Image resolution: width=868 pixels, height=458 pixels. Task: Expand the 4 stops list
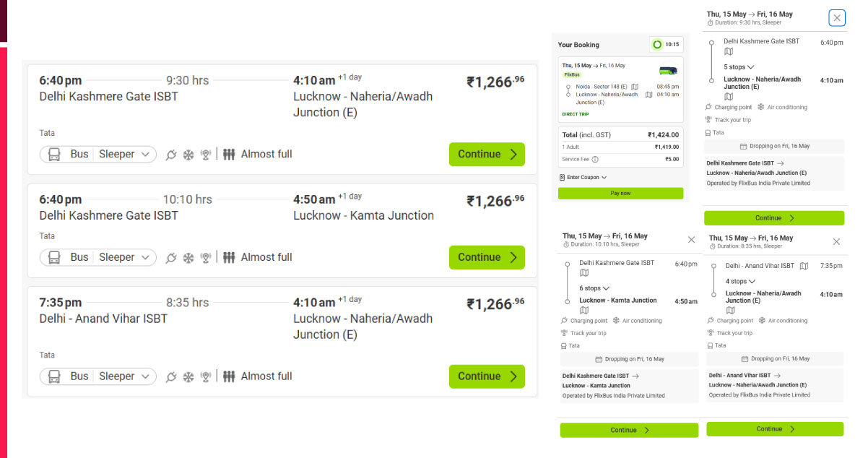[x=740, y=282]
